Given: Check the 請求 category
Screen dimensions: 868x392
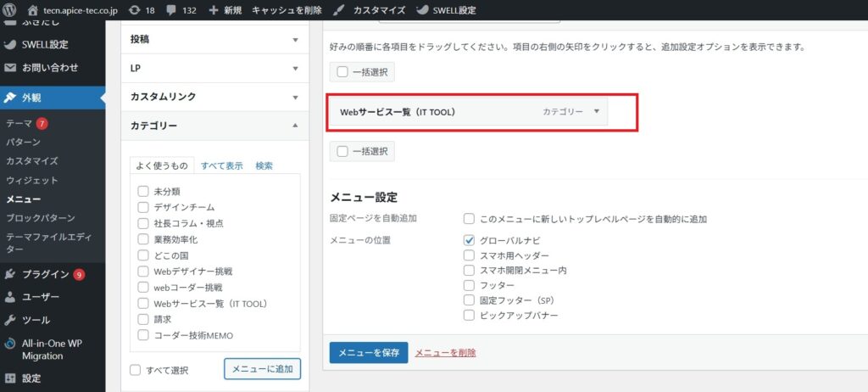Looking at the screenshot, I should point(143,319).
